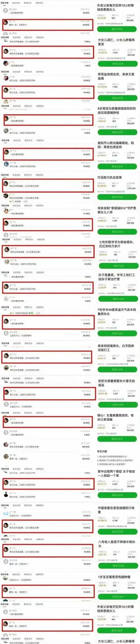Select 进展报告 tab above the TFBOYS entry
The width and height of the screenshot is (140, 644).
40,307
